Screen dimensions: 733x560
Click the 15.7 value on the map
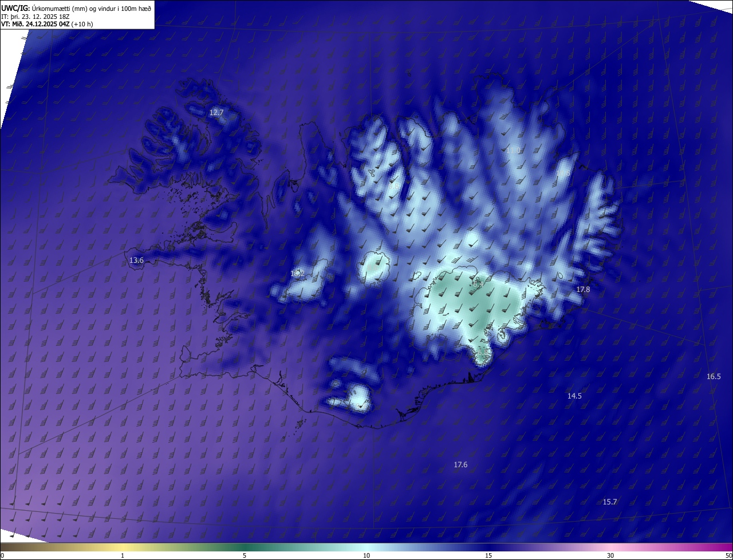[610, 502]
